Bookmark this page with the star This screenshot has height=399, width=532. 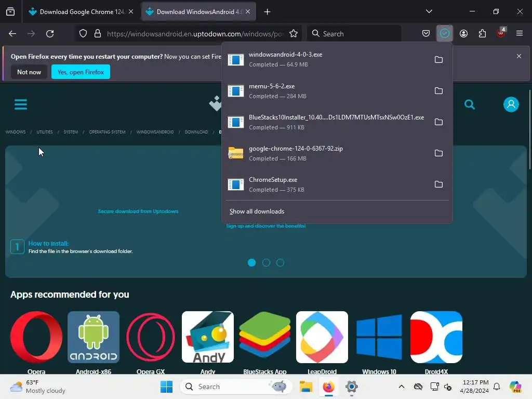click(294, 34)
